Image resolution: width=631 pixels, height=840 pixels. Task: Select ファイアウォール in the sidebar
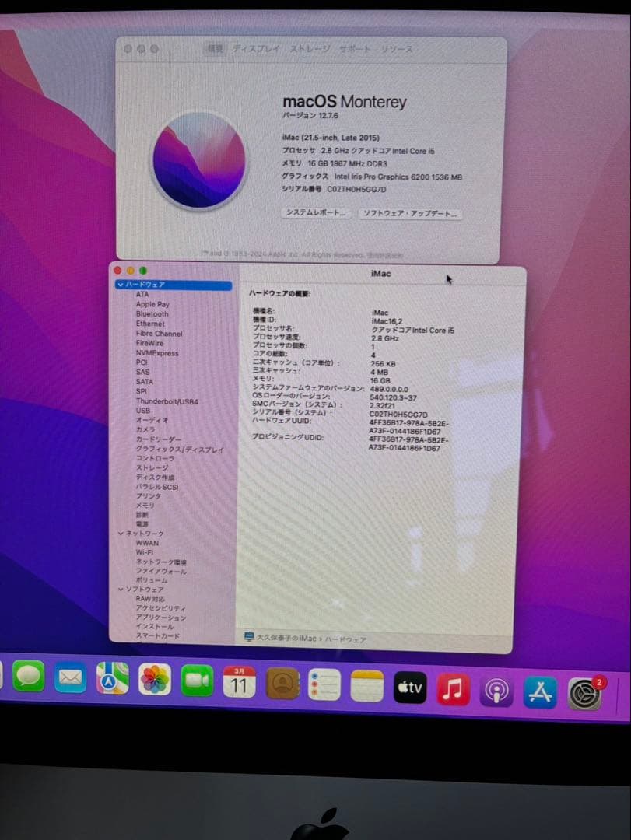161,571
